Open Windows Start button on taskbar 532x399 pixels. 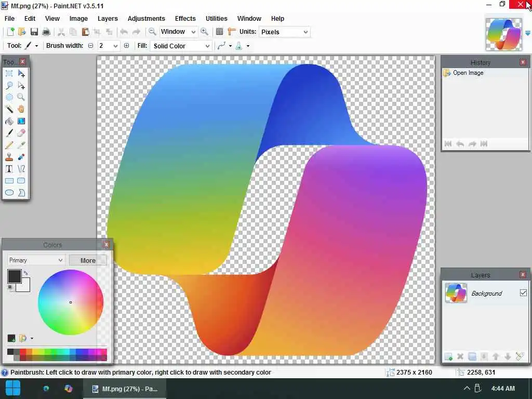(12, 389)
